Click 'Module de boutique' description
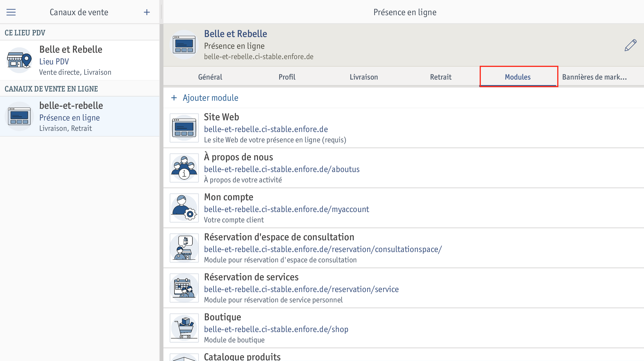Viewport: 644px width, 361px height. pyautogui.click(x=234, y=340)
